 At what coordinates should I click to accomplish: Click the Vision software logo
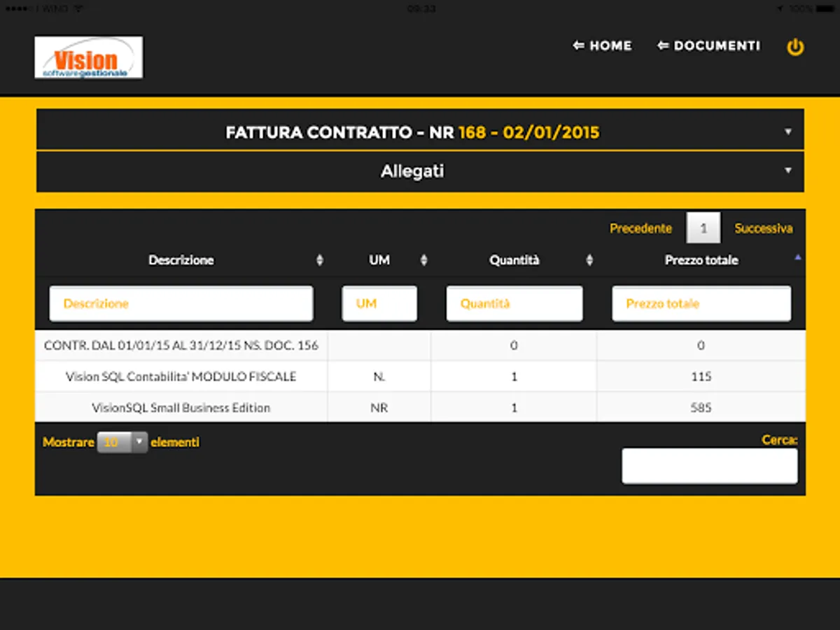pos(89,57)
